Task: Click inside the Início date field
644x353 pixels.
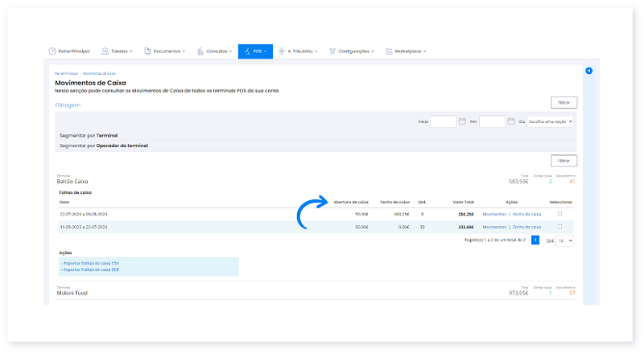Action: click(443, 121)
